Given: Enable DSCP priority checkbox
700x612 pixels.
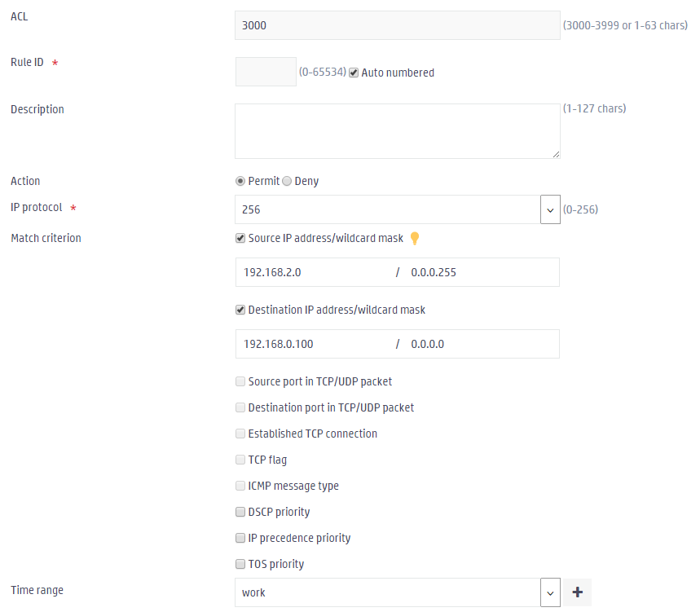Looking at the screenshot, I should 240,512.
